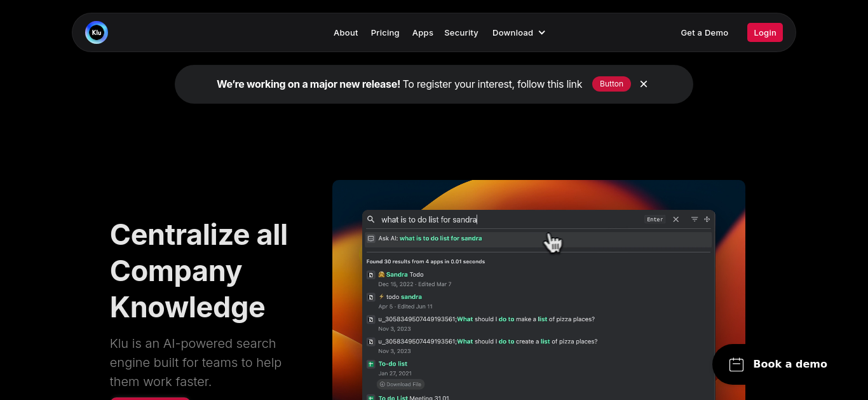Click the move icon in the demo search bar
The width and height of the screenshot is (868, 400).
707,219
